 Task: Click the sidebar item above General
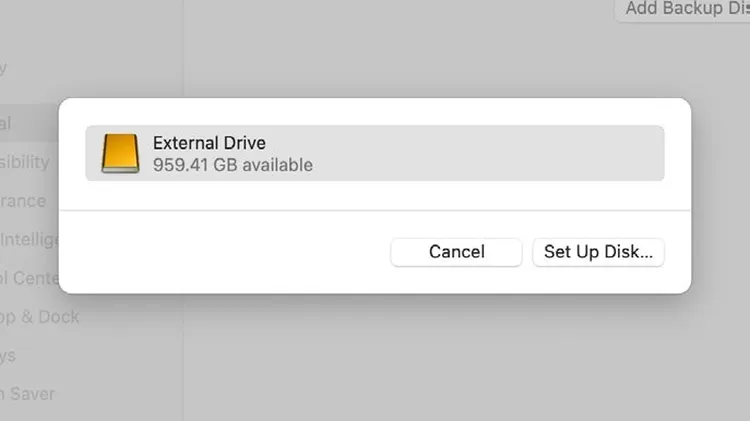pyautogui.click(x=4, y=68)
